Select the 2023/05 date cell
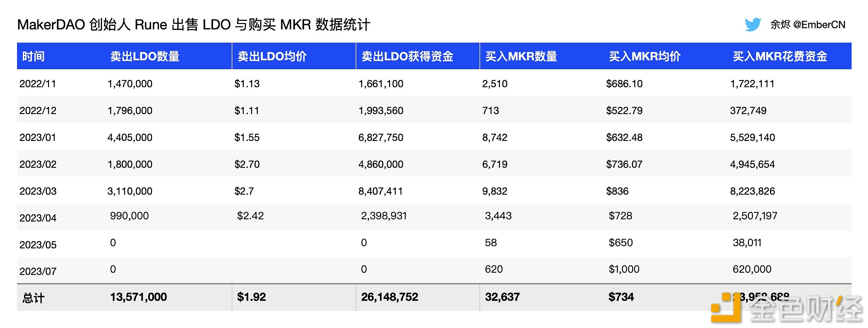This screenshot has height=328, width=868. point(38,245)
